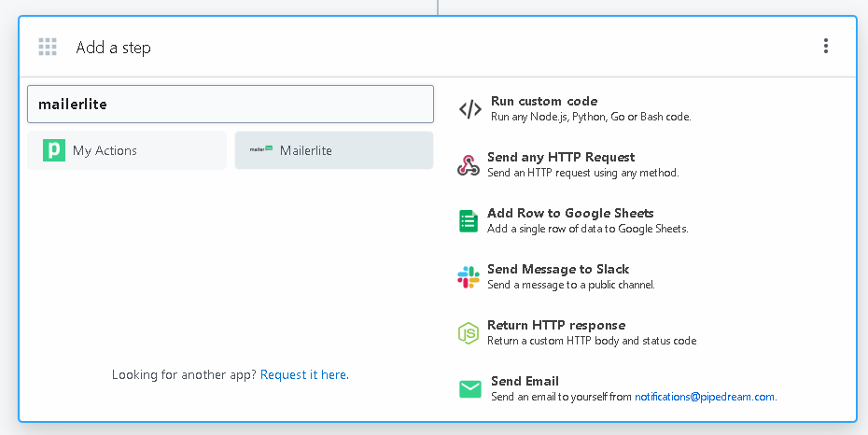Click 'Looking for another app?' text
The image size is (868, 435).
click(x=185, y=374)
